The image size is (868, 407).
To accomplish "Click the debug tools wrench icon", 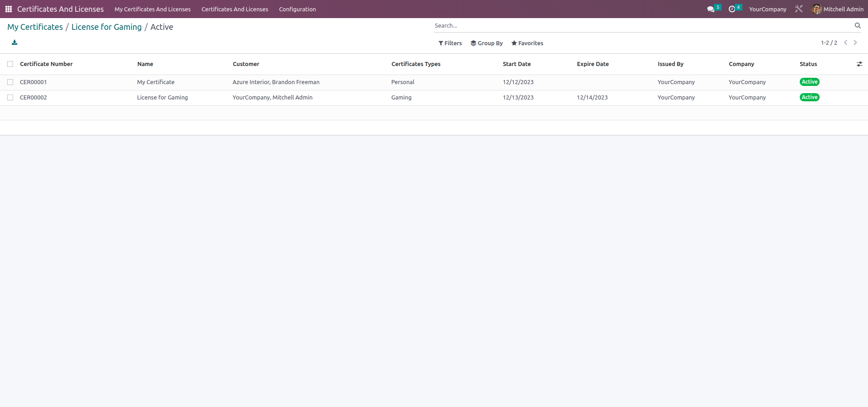I will (x=799, y=9).
